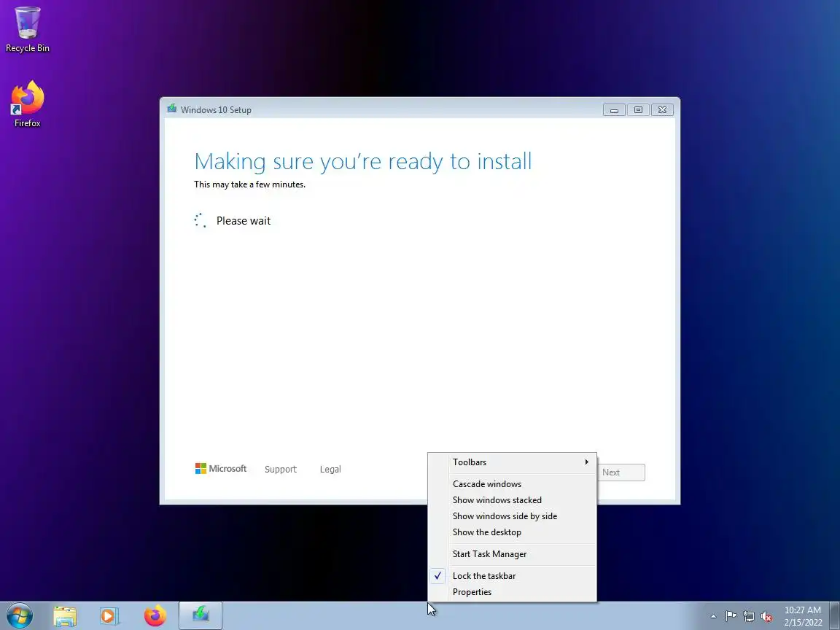
Task: Open the Recycle Bin desktop icon
Action: click(x=27, y=29)
